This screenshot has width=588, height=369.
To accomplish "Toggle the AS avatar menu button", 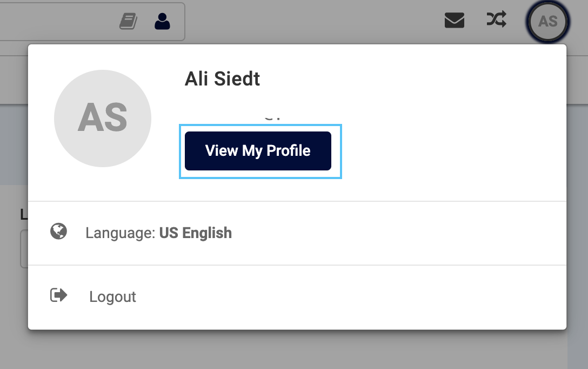I will tap(548, 22).
